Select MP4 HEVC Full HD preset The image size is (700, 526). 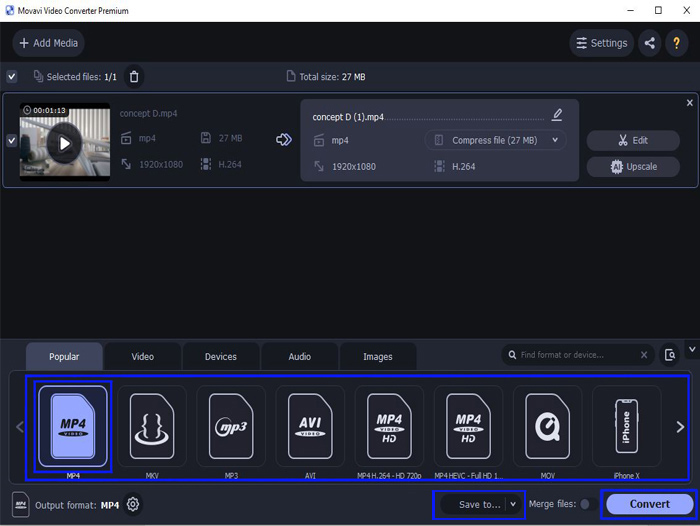point(468,426)
